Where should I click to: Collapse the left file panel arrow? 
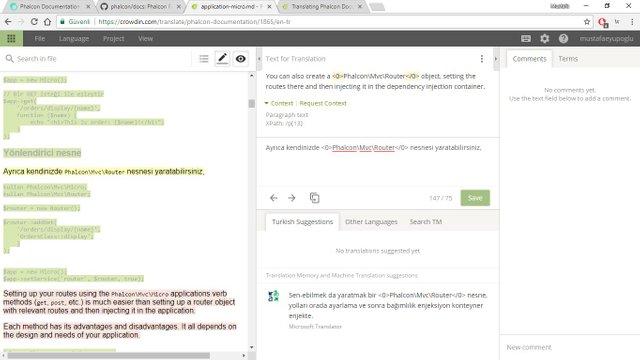point(259,59)
